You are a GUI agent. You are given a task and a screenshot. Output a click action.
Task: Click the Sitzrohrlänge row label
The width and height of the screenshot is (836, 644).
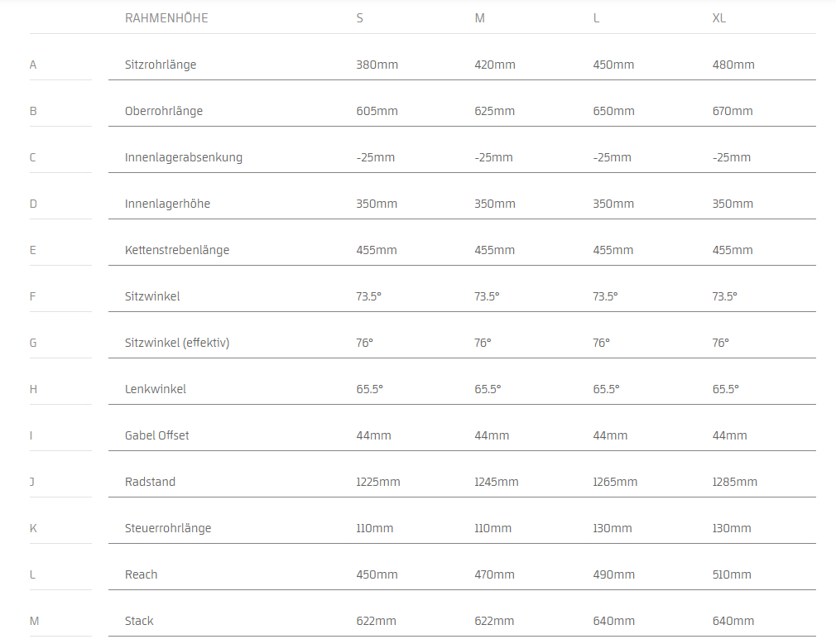coord(161,65)
